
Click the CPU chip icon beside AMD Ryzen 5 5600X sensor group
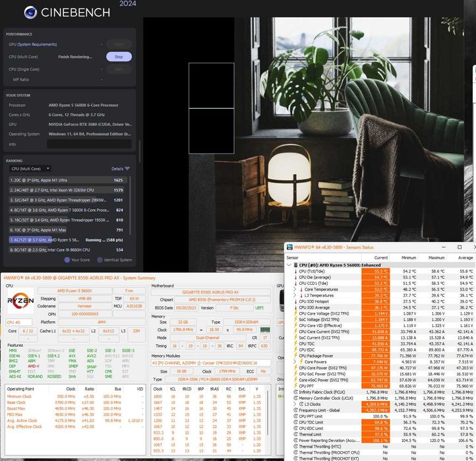295,265
